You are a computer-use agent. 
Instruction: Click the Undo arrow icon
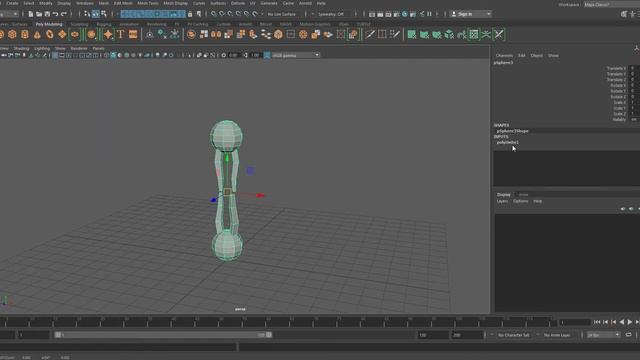coord(55,14)
